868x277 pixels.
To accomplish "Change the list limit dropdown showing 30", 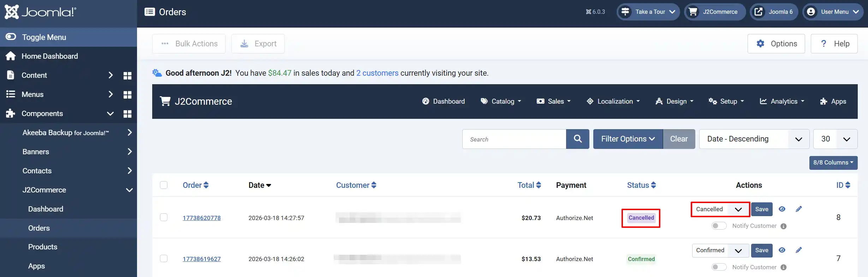I will [x=835, y=139].
